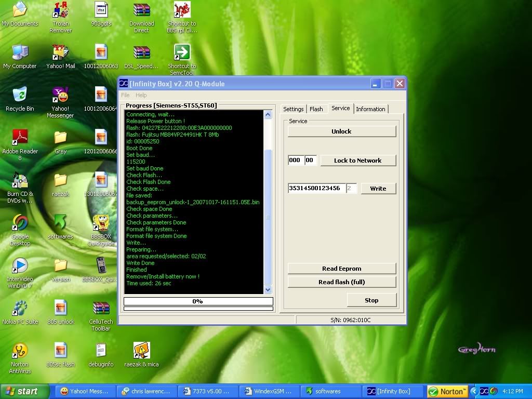Select DSL_Speed archive icon
The height and width of the screenshot is (399, 532).
(141, 56)
